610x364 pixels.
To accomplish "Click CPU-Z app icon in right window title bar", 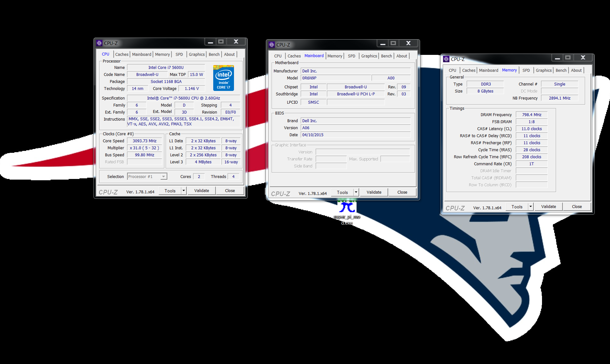I will (446, 59).
